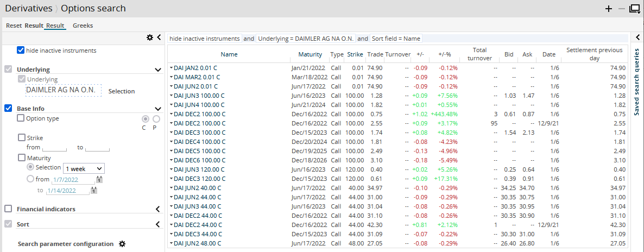
Task: Expand the Sort section arrow
Action: pyautogui.click(x=158, y=224)
